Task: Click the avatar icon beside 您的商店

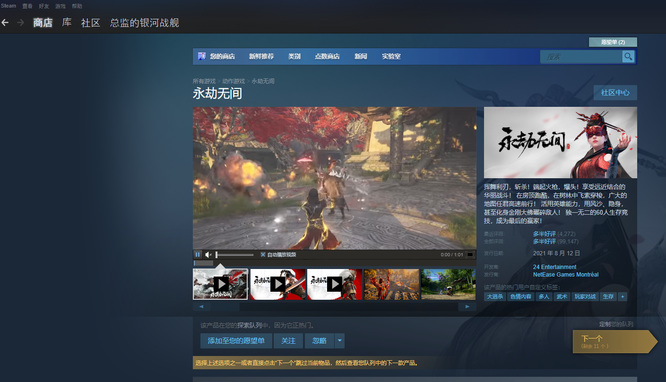Action: pyautogui.click(x=201, y=56)
